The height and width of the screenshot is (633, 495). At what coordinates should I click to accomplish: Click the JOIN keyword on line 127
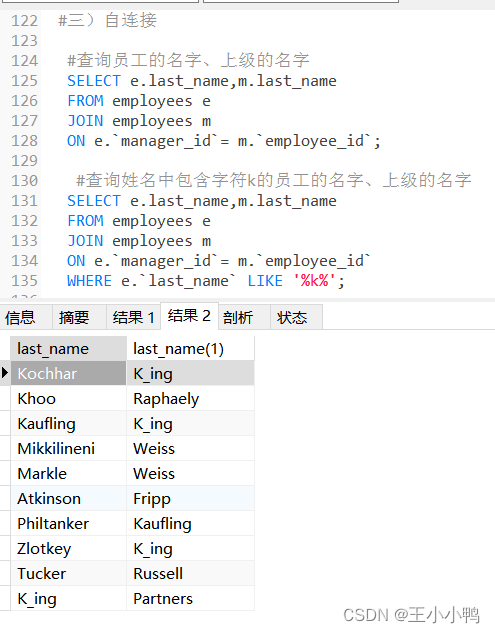(85, 121)
